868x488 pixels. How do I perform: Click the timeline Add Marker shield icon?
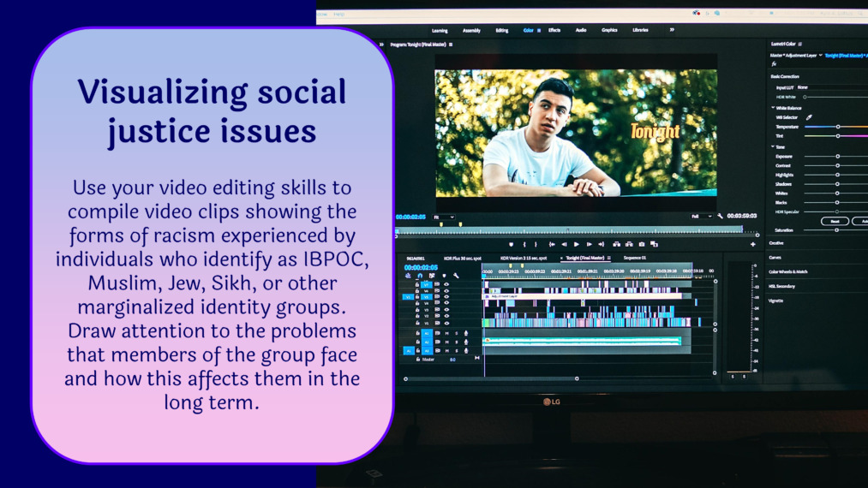[444, 276]
